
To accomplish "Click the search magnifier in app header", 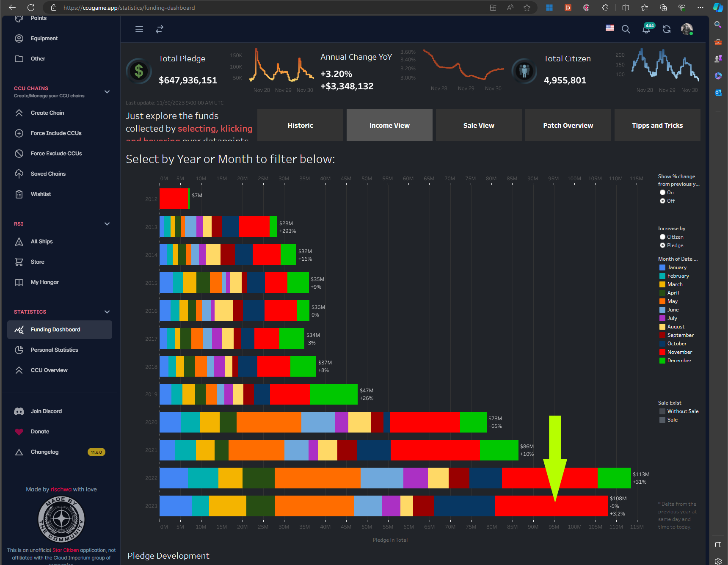I will tap(626, 29).
